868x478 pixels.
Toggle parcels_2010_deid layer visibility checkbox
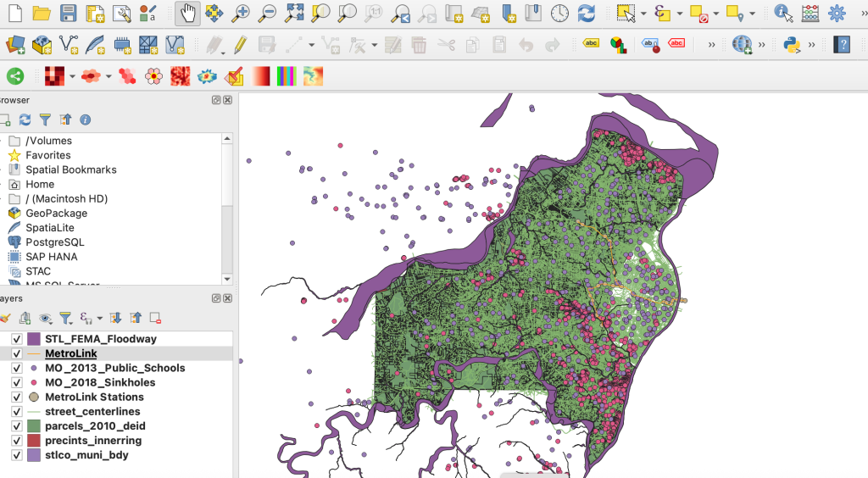pos(16,426)
